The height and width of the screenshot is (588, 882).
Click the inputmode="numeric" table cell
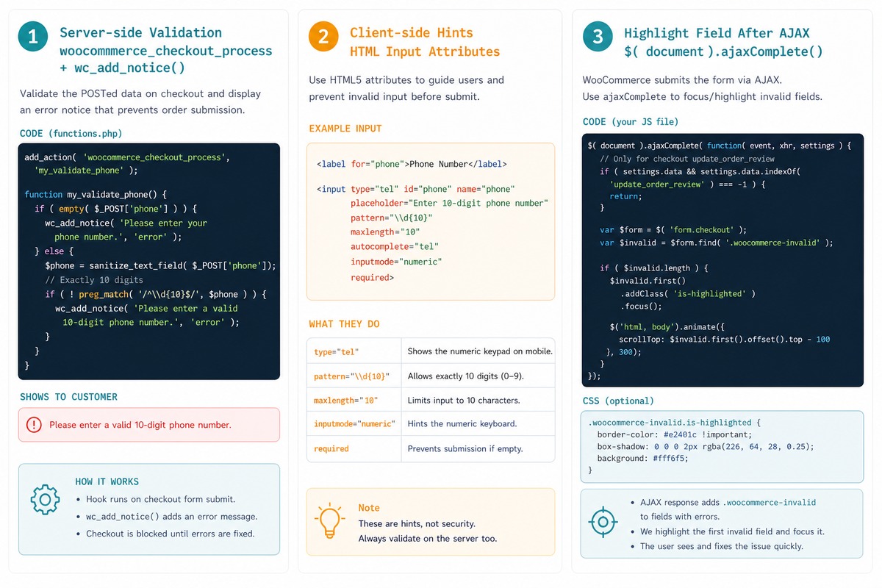[354, 424]
